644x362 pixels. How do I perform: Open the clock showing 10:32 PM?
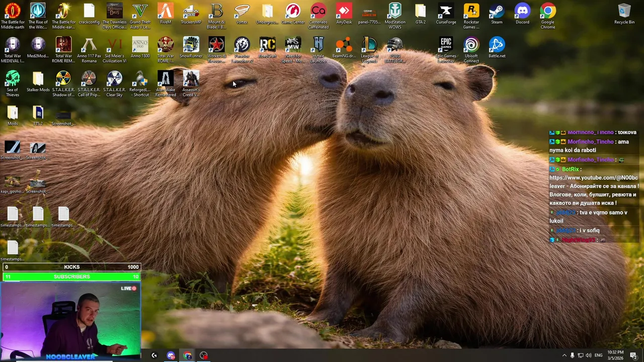[x=615, y=355]
